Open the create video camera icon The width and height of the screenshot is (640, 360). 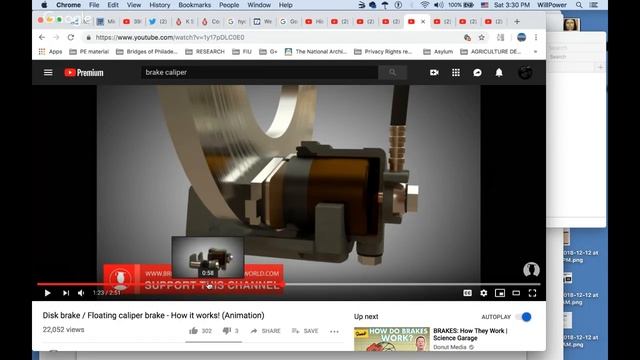coord(434,73)
